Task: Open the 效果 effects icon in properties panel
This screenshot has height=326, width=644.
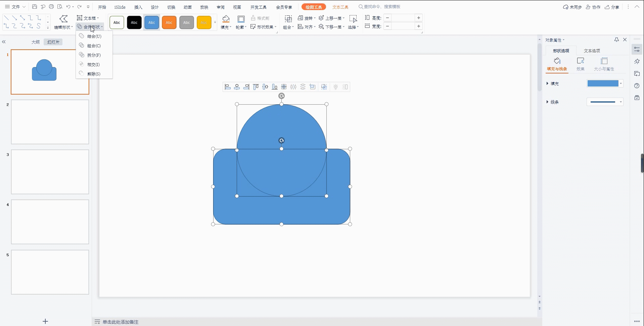Action: (580, 61)
